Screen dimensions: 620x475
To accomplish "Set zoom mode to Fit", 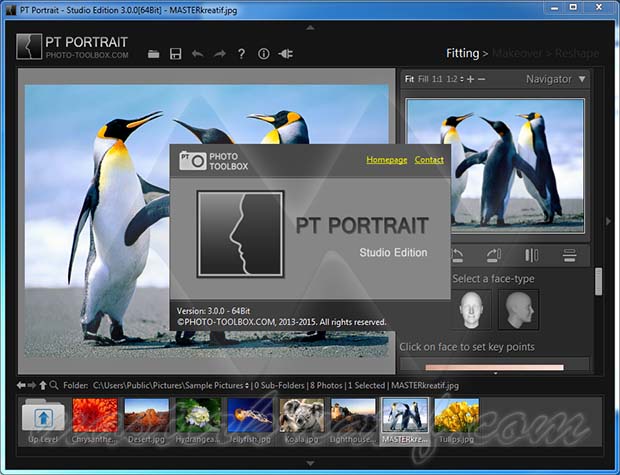I will pyautogui.click(x=409, y=79).
